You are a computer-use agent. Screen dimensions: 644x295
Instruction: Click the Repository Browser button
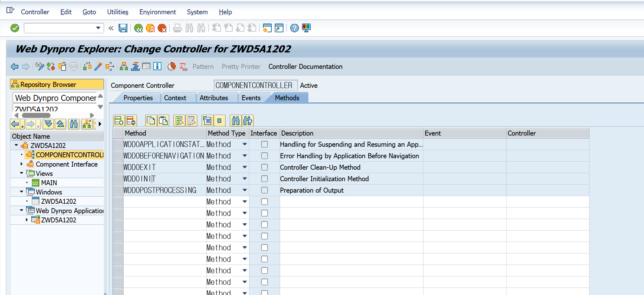click(x=57, y=84)
